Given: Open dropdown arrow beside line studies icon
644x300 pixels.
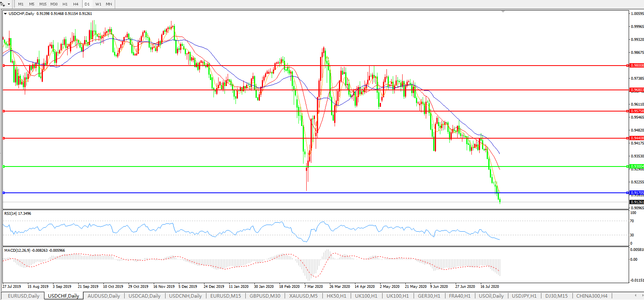Looking at the screenshot, I should (9, 4).
